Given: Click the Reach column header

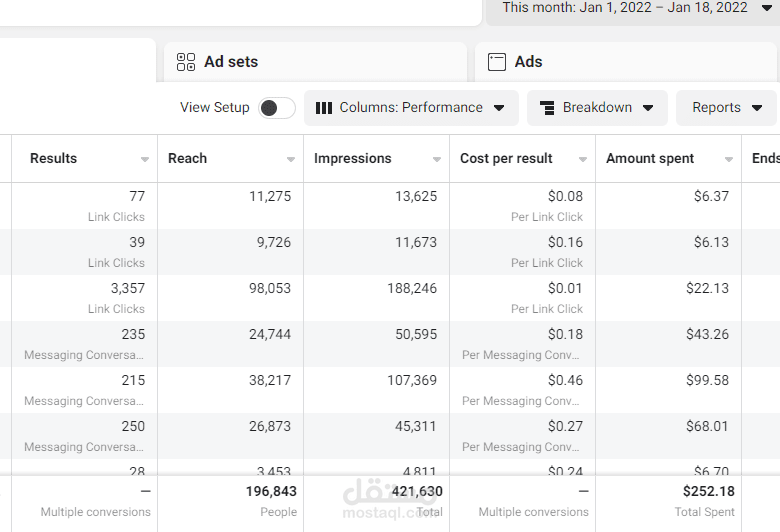Looking at the screenshot, I should pos(188,159).
